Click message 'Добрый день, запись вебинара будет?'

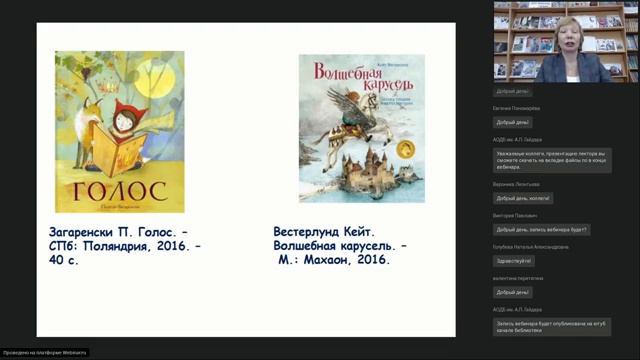(541, 230)
